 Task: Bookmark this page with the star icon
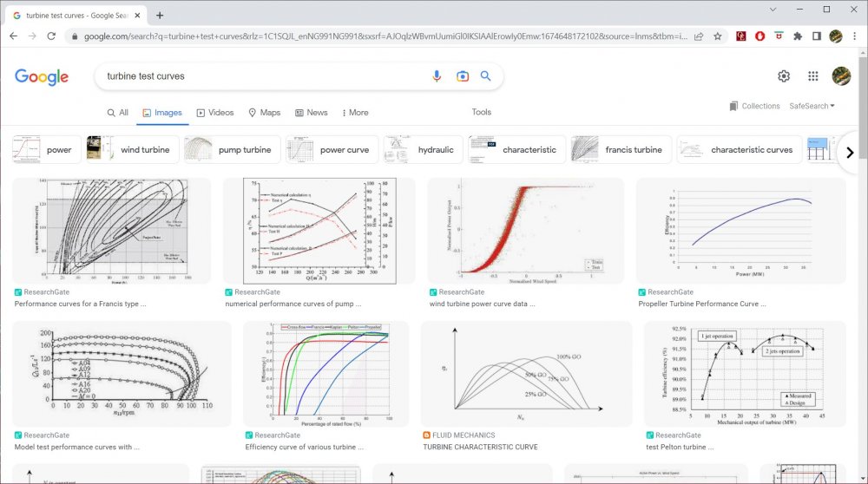718,36
